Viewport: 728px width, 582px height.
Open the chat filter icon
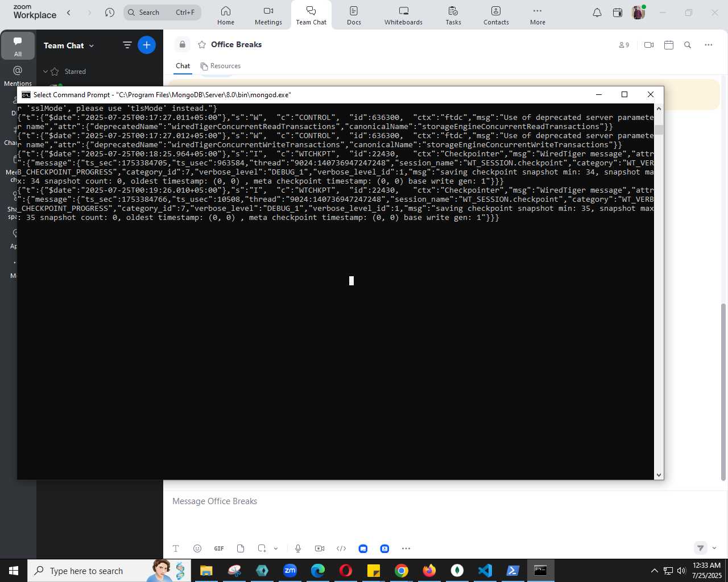(127, 45)
